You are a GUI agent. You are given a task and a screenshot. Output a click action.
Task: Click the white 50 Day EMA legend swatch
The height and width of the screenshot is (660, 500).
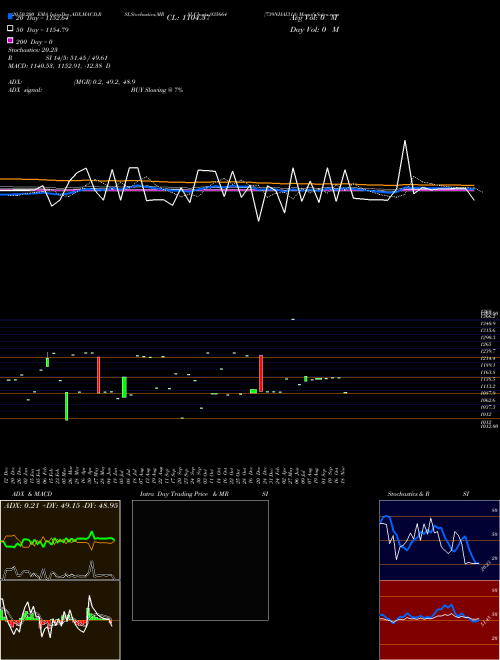pyautogui.click(x=10, y=29)
